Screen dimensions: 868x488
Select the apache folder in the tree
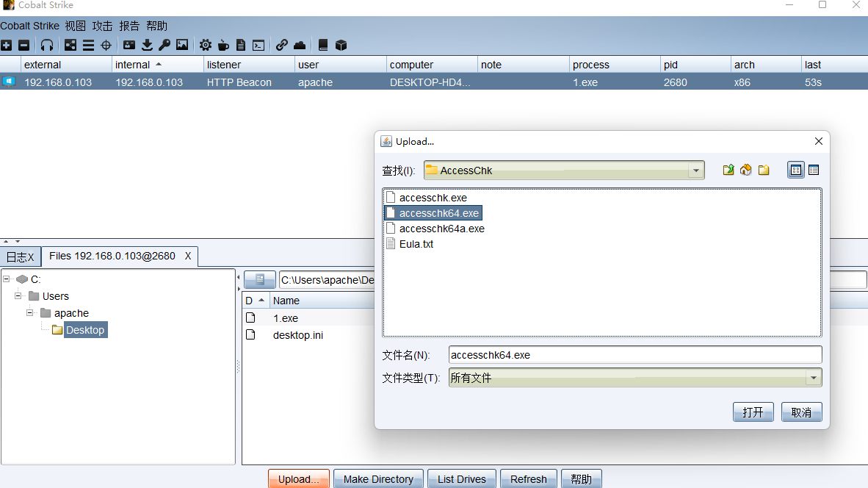click(x=70, y=313)
